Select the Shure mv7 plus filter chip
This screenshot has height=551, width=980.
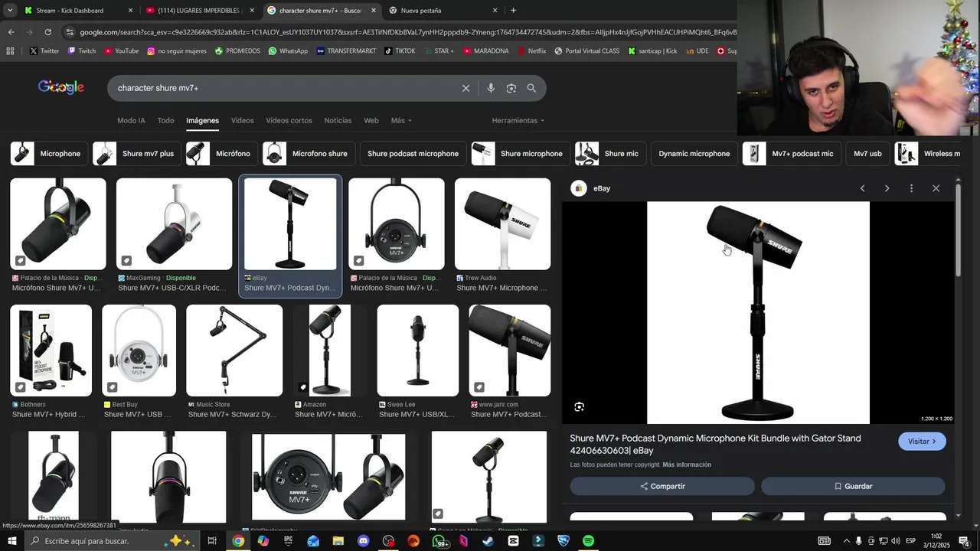pos(137,154)
